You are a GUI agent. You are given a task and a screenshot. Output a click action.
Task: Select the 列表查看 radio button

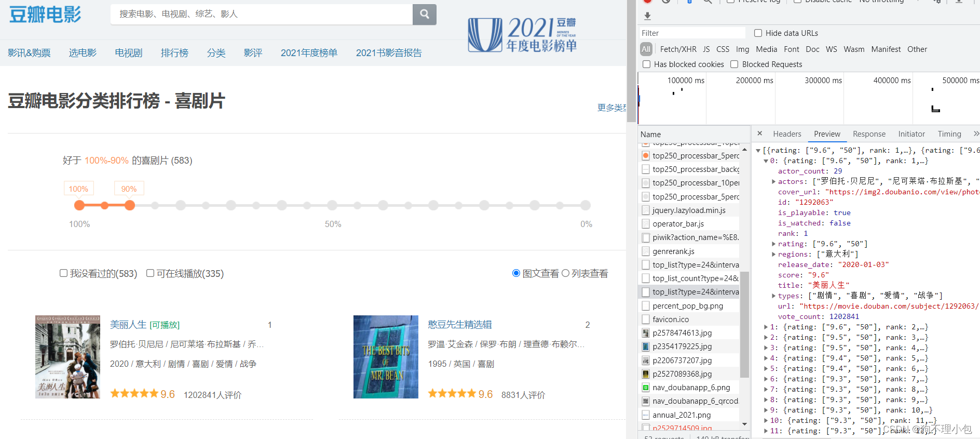click(565, 273)
